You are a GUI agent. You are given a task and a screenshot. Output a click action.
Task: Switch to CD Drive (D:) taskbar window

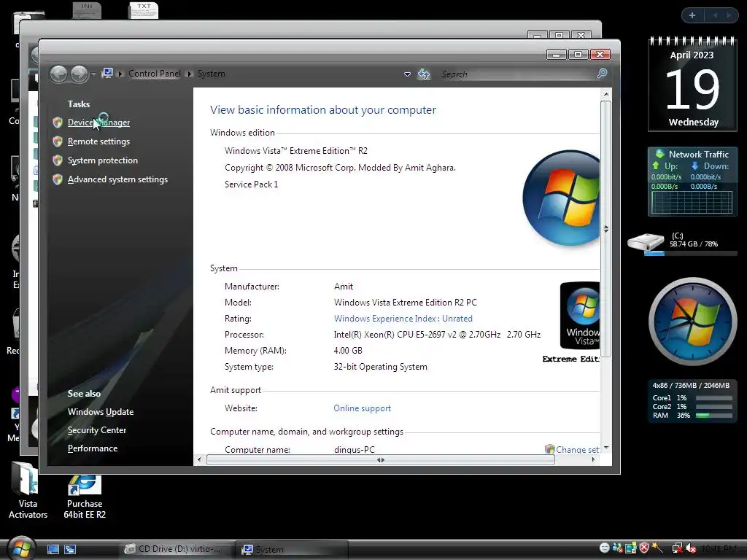click(x=177, y=549)
